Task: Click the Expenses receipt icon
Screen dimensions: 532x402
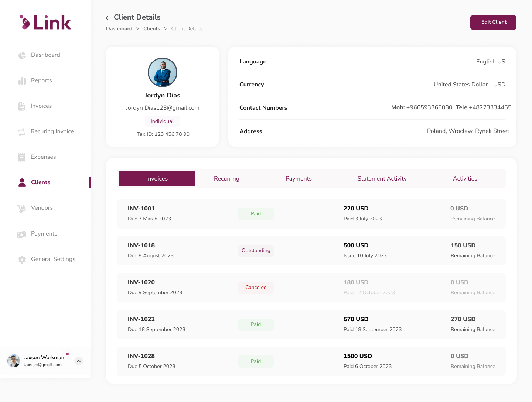Action: [22, 157]
